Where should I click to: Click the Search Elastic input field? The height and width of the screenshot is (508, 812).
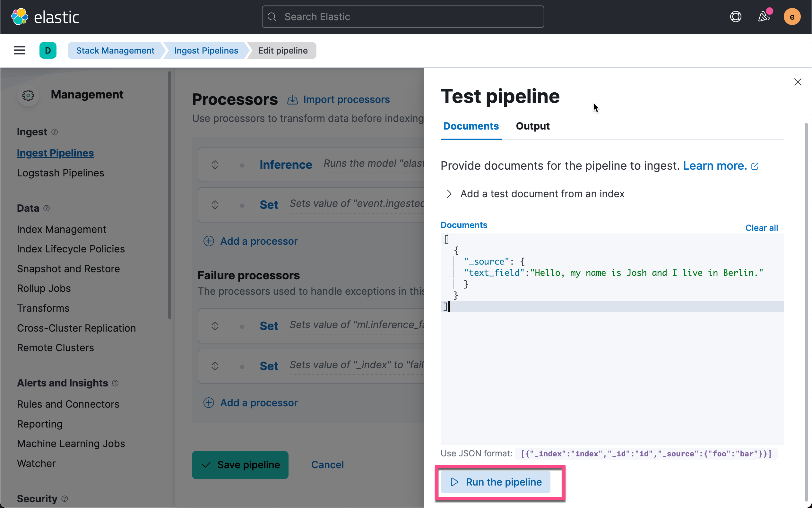[x=403, y=16]
